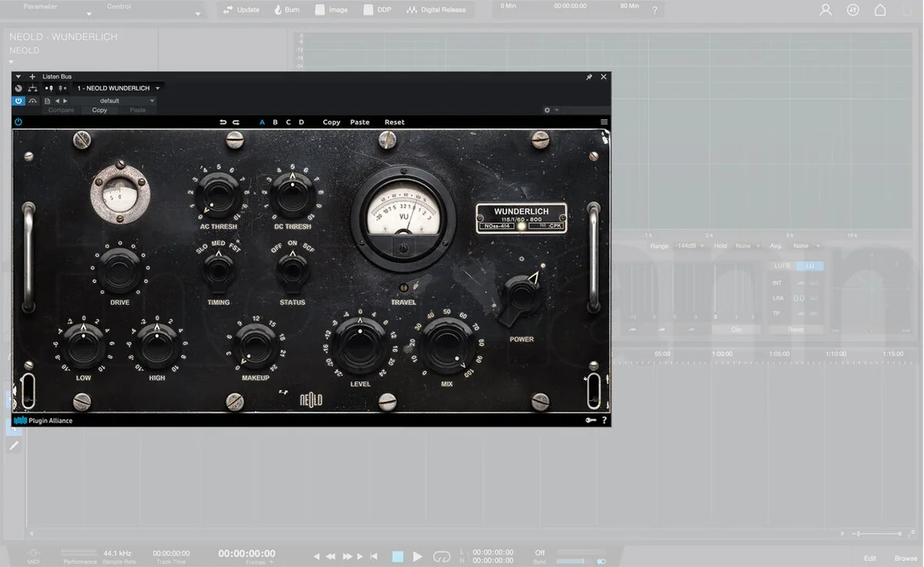Toggle the loop playback icon

click(x=442, y=557)
